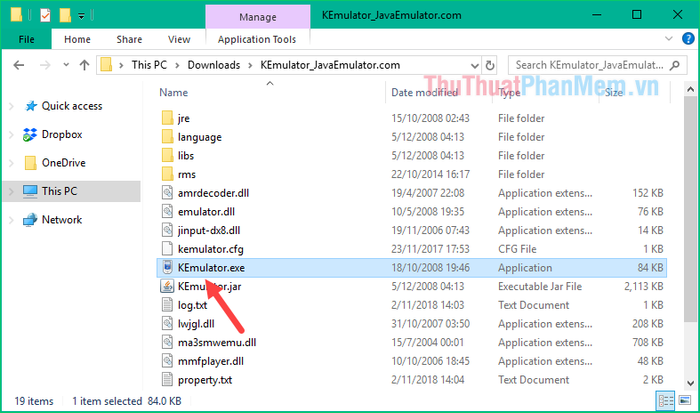Select the language folder icon
The image size is (700, 413).
[167, 137]
